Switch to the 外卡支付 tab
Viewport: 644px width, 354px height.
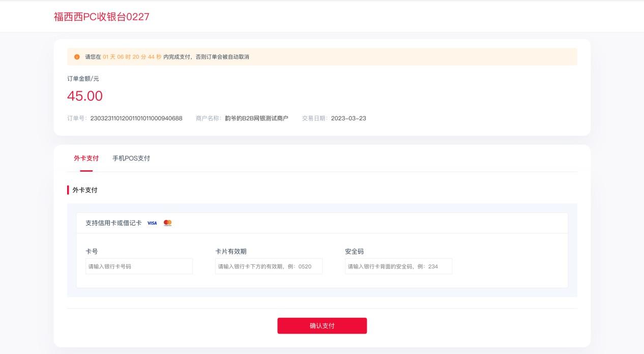[x=86, y=158]
